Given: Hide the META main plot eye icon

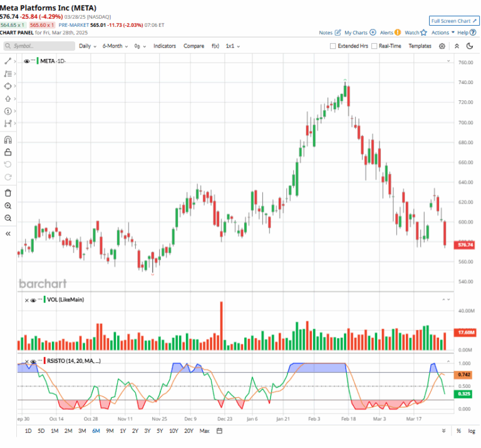Looking at the screenshot, I should [x=27, y=61].
